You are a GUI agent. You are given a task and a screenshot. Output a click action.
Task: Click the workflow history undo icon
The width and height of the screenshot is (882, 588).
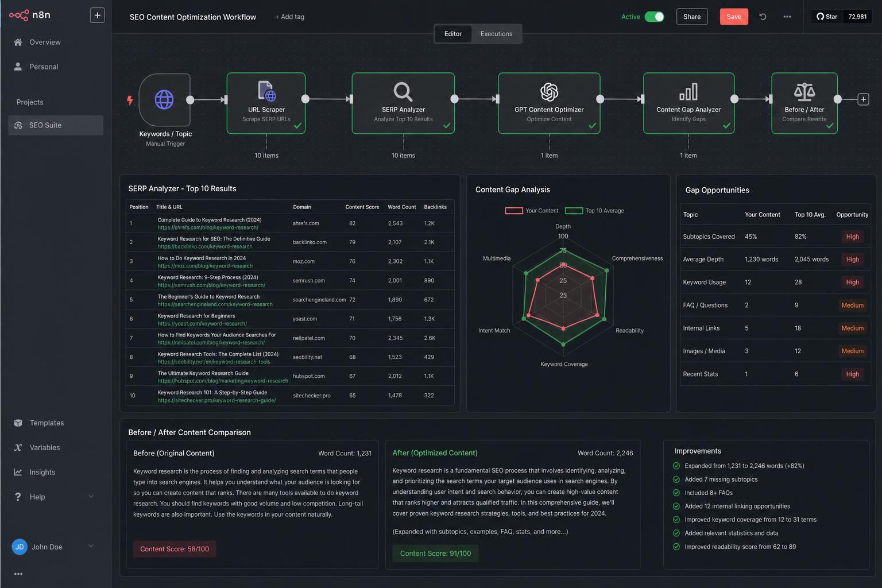763,17
